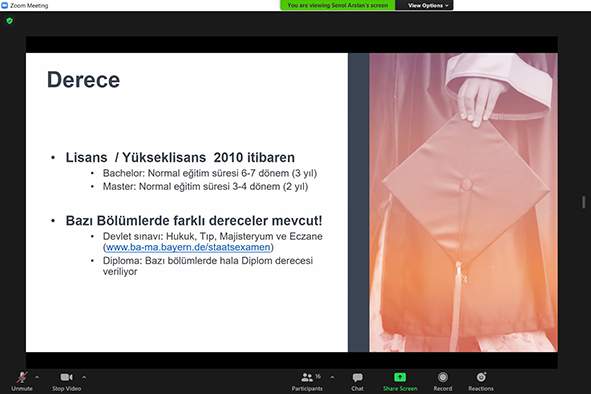The height and width of the screenshot is (394, 591).
Task: Click the 'Lisans / Yükseklisans 2010 itibaren' line
Action: pyautogui.click(x=180, y=158)
